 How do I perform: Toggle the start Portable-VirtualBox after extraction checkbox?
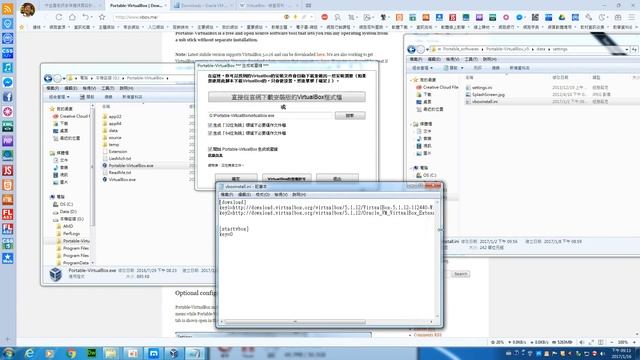210,149
